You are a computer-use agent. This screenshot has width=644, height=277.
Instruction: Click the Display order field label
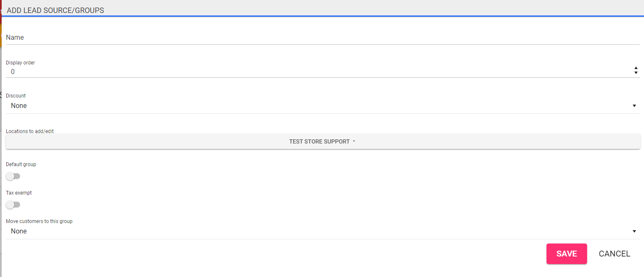click(21, 63)
